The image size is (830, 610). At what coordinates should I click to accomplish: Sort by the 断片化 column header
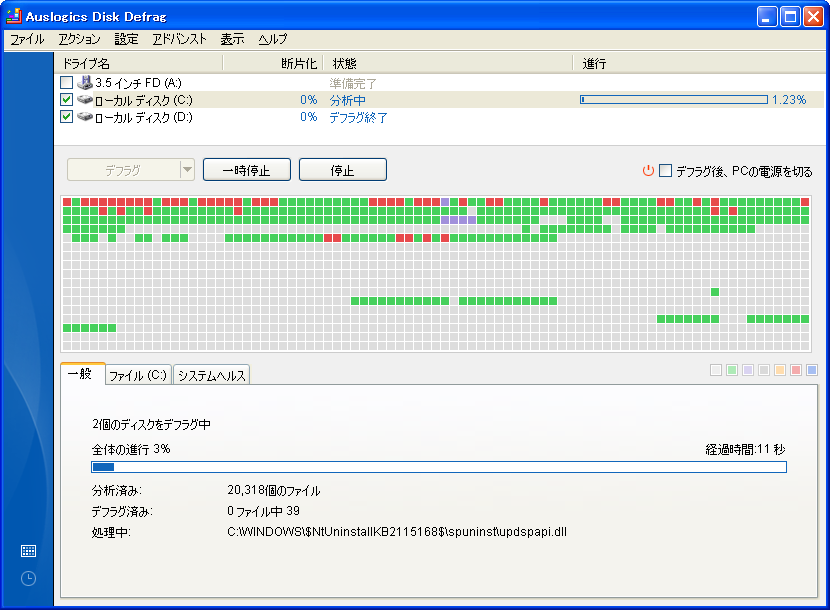(273, 63)
